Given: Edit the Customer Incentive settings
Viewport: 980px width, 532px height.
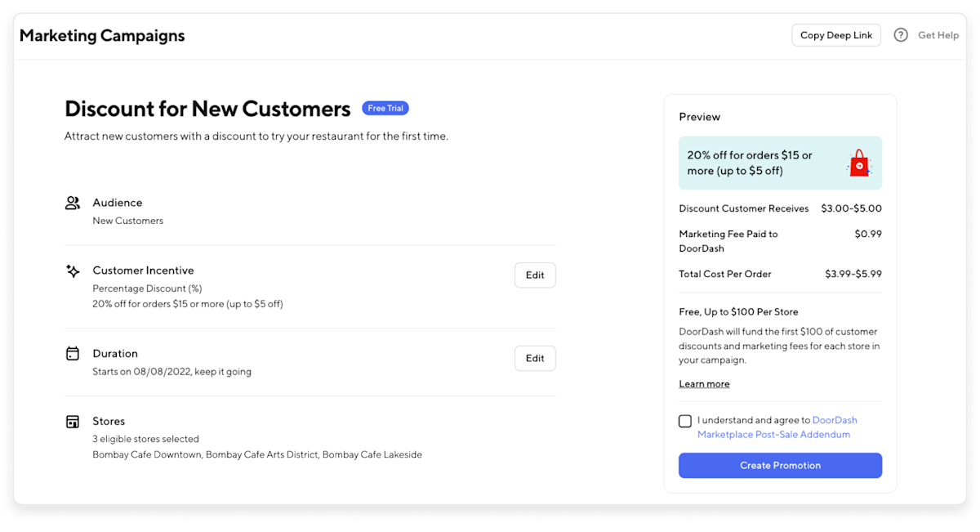Looking at the screenshot, I should click(535, 275).
